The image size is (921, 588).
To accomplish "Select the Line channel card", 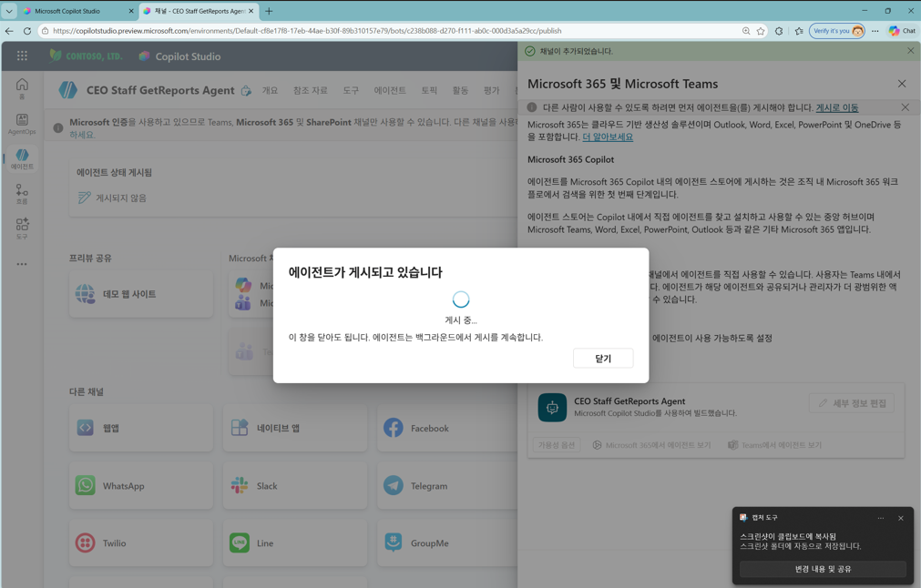I will [295, 542].
